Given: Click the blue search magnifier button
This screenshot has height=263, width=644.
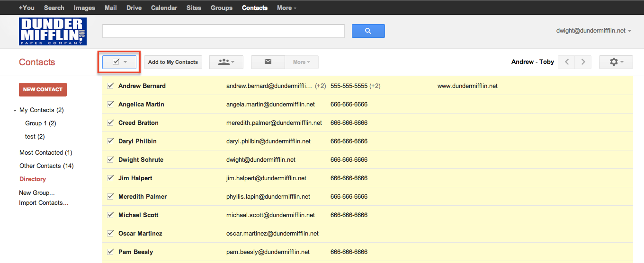Looking at the screenshot, I should coord(368,31).
